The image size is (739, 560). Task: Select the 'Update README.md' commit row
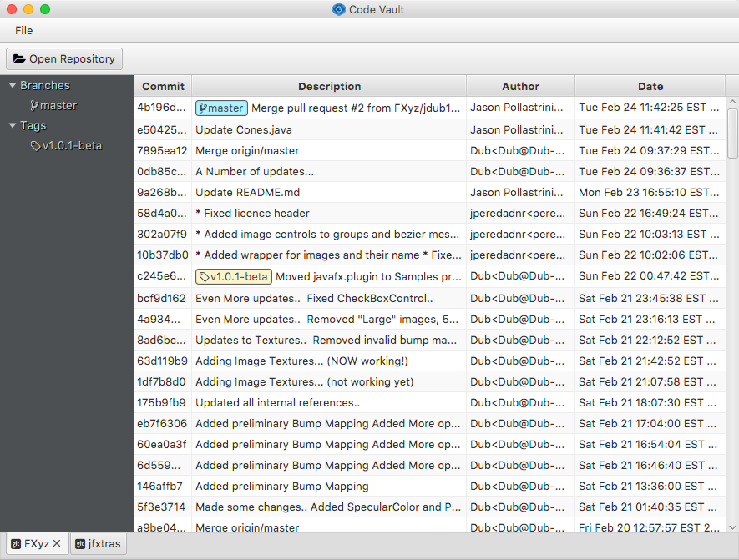[x=429, y=192]
